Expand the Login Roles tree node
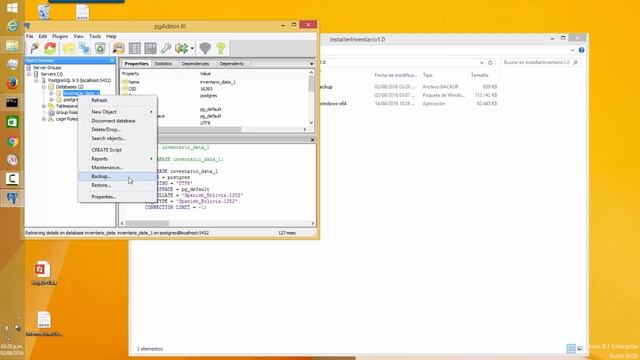 (44, 119)
